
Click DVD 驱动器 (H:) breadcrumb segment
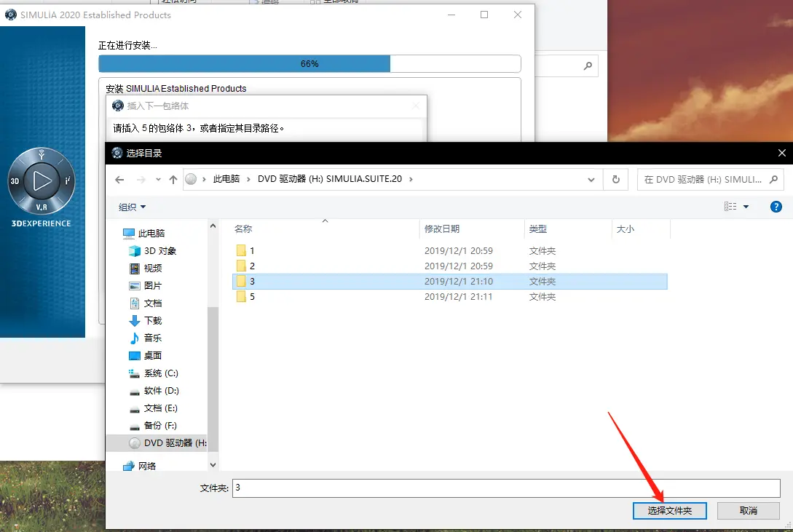(330, 179)
